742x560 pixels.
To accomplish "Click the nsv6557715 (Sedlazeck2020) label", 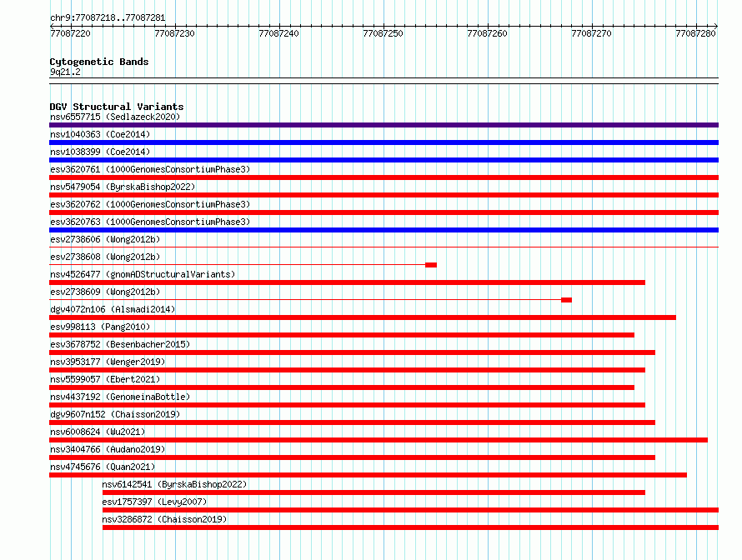I will (x=115, y=117).
